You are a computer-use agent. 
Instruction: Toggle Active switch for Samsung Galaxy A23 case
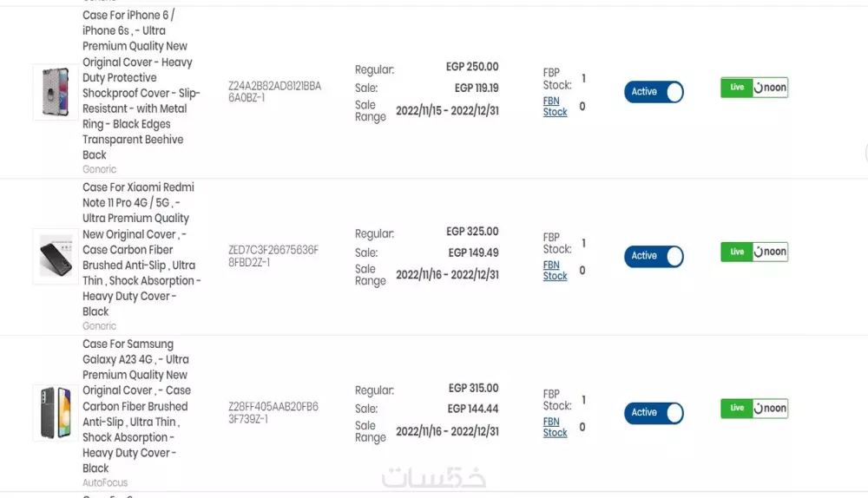654,413
